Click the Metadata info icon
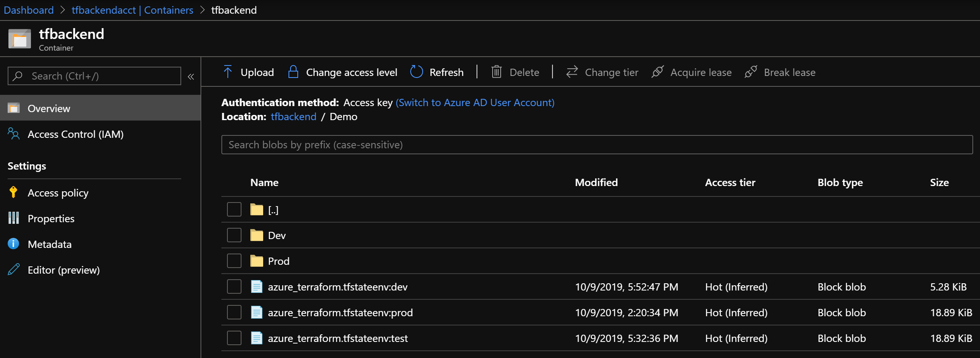 click(x=13, y=244)
